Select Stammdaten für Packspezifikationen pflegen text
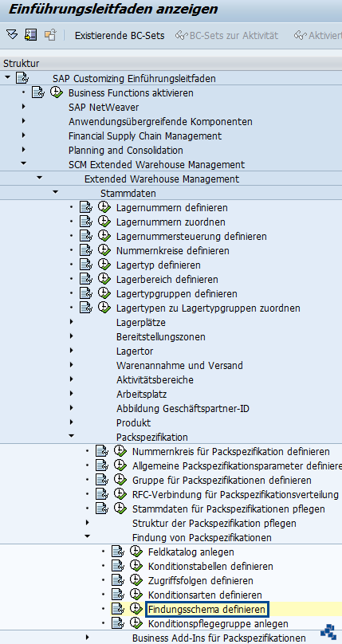This screenshot has width=342, height=644. (228, 509)
